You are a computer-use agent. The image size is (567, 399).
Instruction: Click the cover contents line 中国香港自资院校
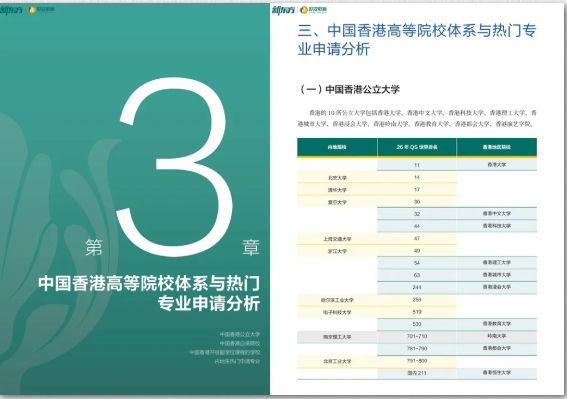click(x=240, y=343)
